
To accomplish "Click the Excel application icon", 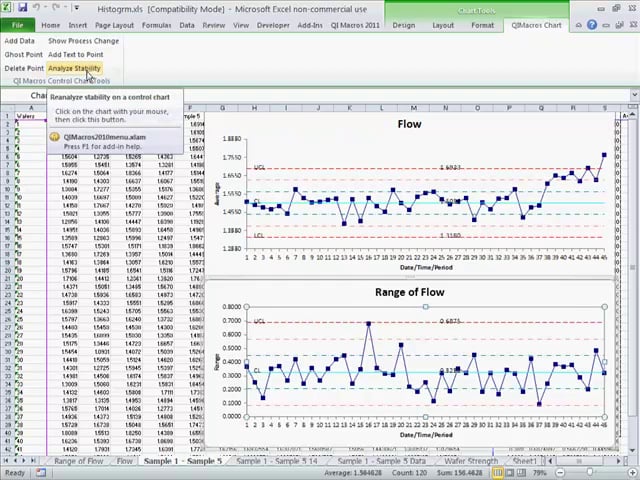I will (7, 7).
